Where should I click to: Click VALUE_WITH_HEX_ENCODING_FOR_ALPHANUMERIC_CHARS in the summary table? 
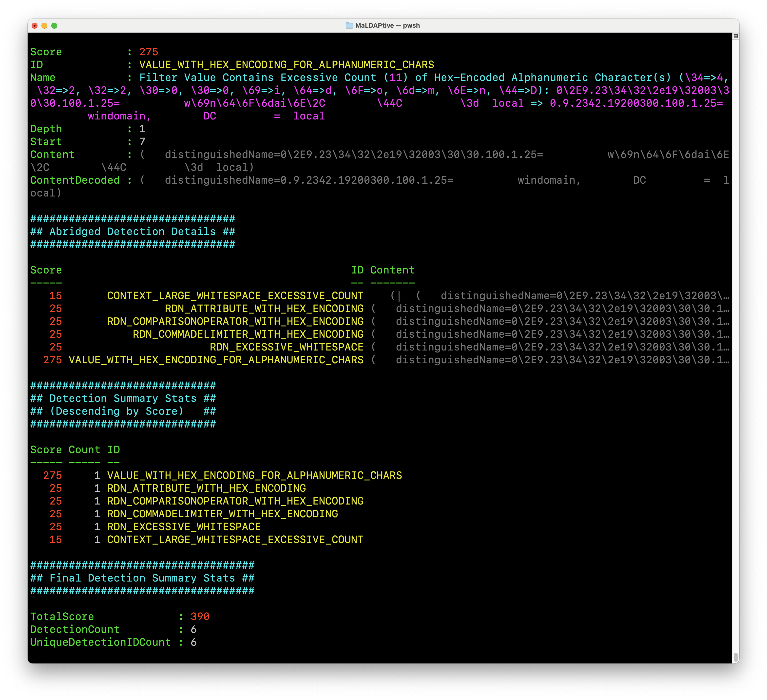[x=254, y=476]
